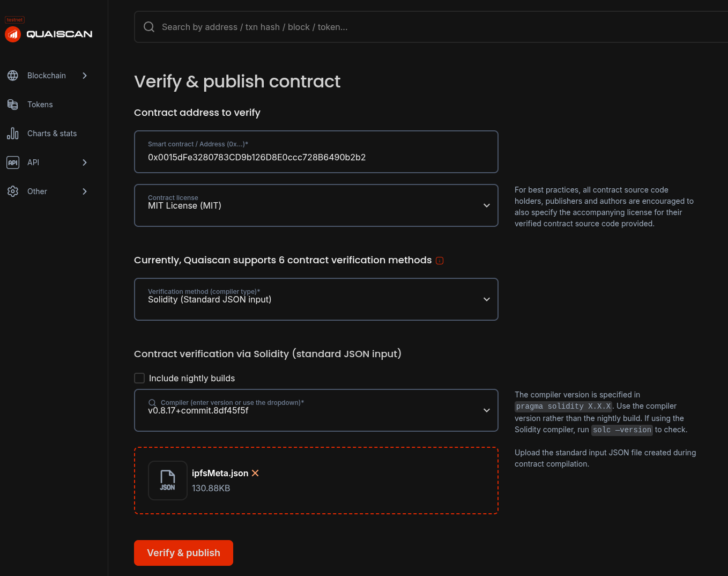Open the Verification method dropdown
Image resolution: width=728 pixels, height=576 pixels.
pos(316,299)
